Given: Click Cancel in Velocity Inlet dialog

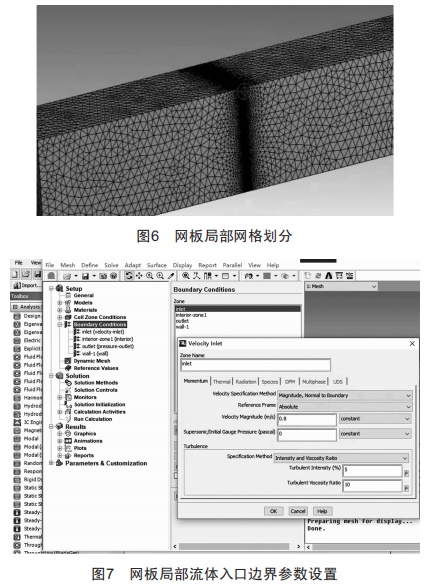Looking at the screenshot, I should 298,511.
